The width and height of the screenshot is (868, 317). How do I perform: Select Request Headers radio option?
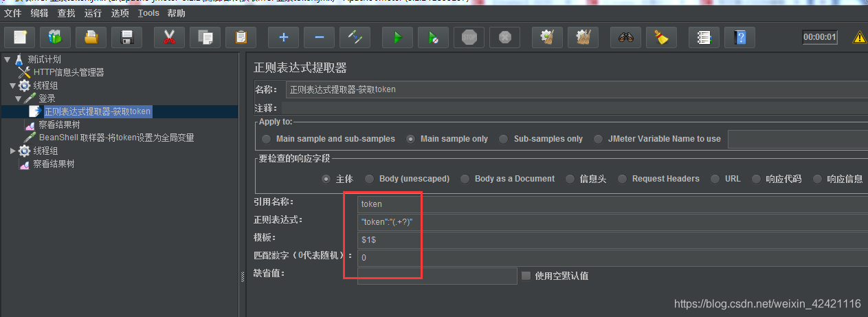coord(622,179)
